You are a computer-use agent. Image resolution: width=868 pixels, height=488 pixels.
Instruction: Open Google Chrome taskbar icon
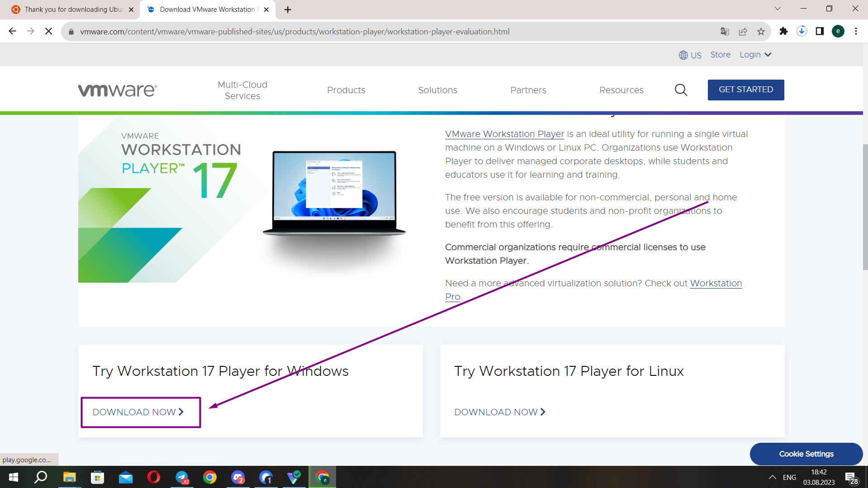pyautogui.click(x=210, y=477)
